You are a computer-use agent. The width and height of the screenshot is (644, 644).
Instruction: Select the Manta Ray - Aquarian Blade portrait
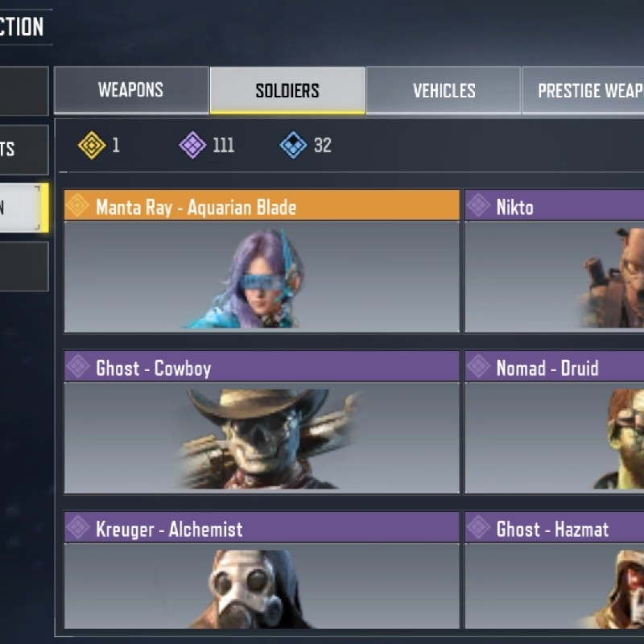(x=262, y=277)
